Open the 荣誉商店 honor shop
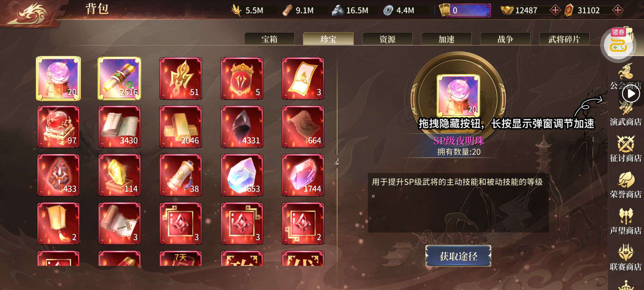 pos(626,185)
